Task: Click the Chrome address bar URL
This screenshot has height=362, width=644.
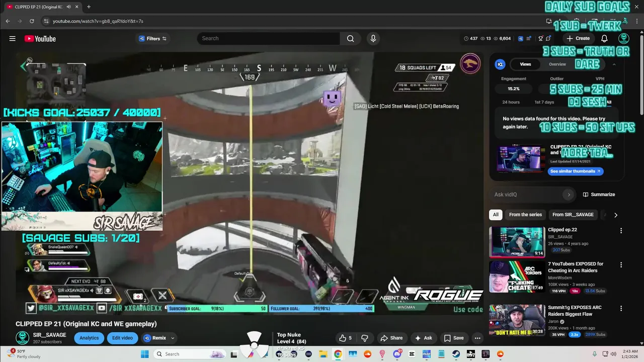Action: point(98,21)
